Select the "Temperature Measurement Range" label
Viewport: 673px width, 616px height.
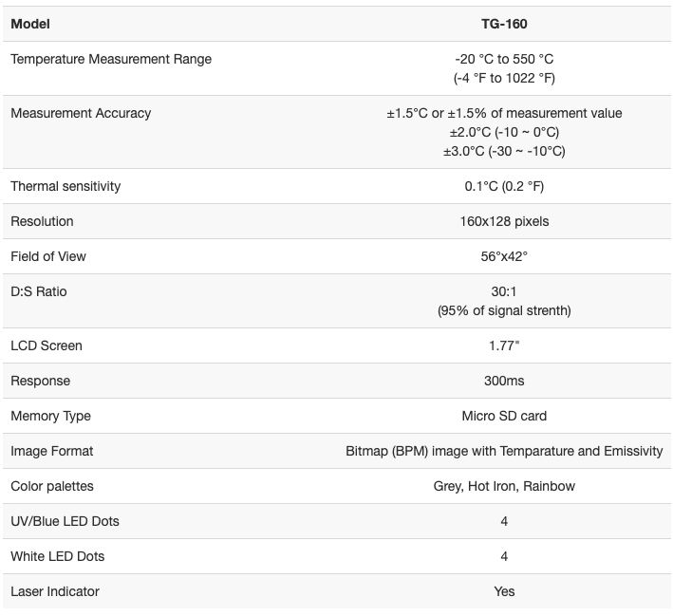point(111,59)
